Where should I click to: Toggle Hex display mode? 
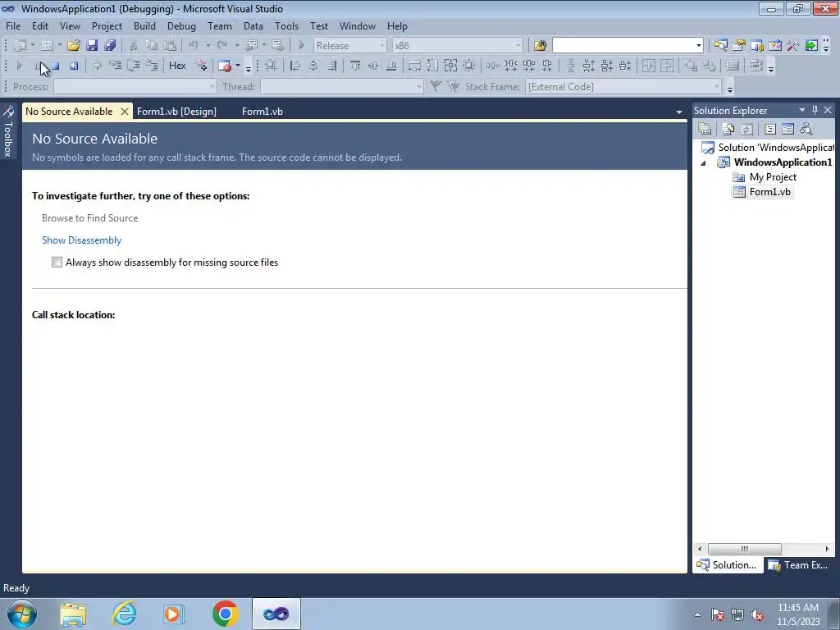(177, 66)
